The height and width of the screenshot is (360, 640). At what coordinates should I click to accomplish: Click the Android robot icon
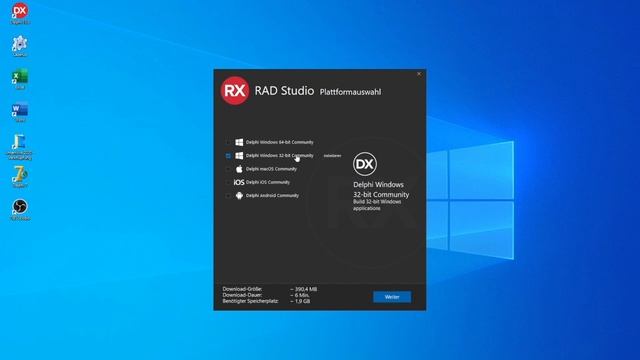[x=239, y=196]
